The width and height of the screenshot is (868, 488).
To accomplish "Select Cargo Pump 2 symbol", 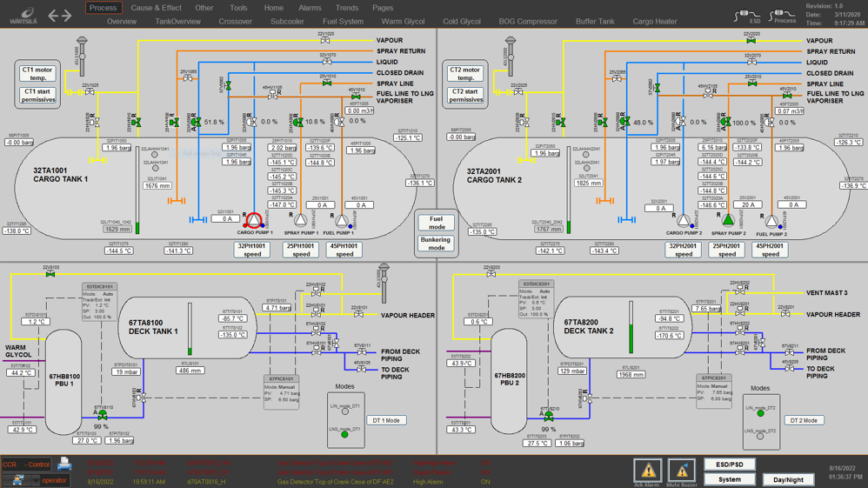I will point(683,221).
